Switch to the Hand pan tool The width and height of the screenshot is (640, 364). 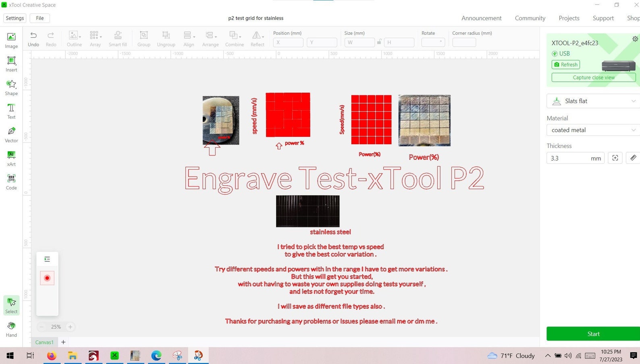click(11, 329)
